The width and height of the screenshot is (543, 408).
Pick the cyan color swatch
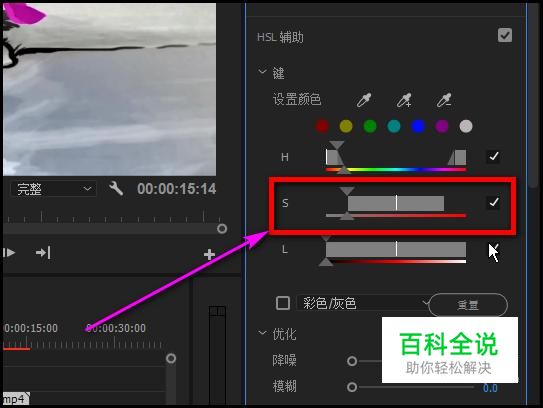point(394,126)
